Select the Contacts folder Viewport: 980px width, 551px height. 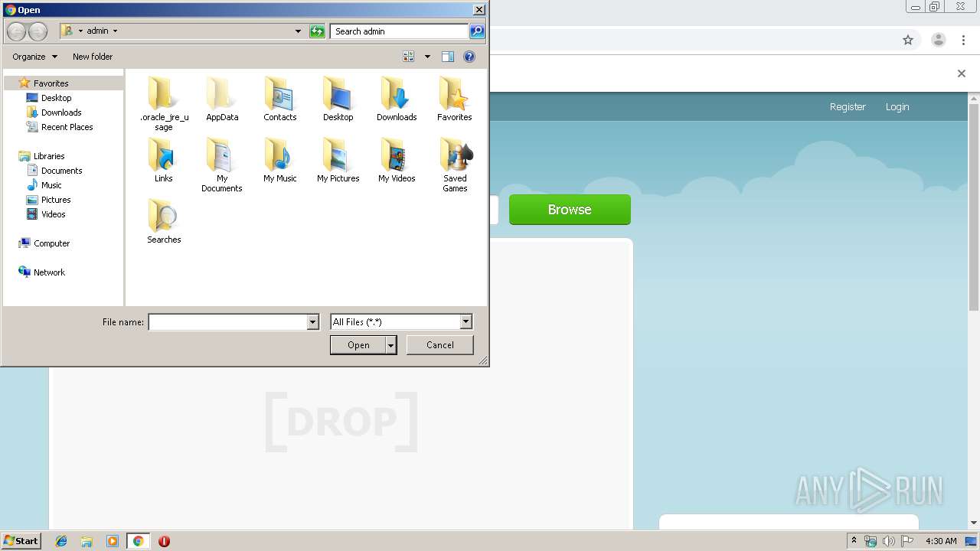280,99
